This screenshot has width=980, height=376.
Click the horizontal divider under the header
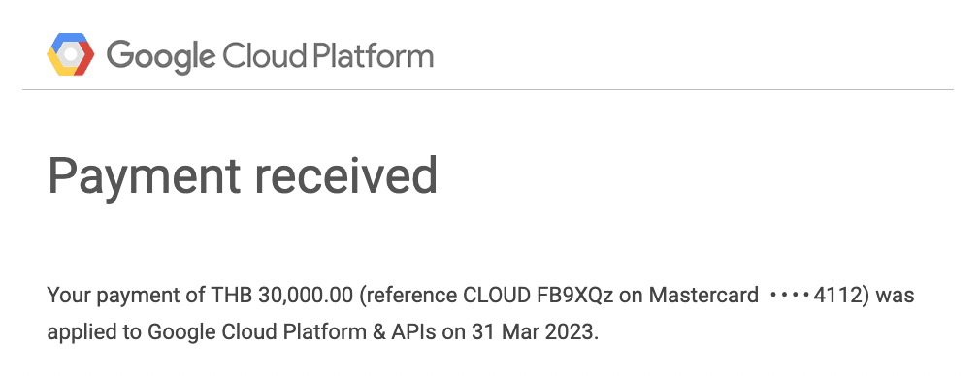point(488,90)
